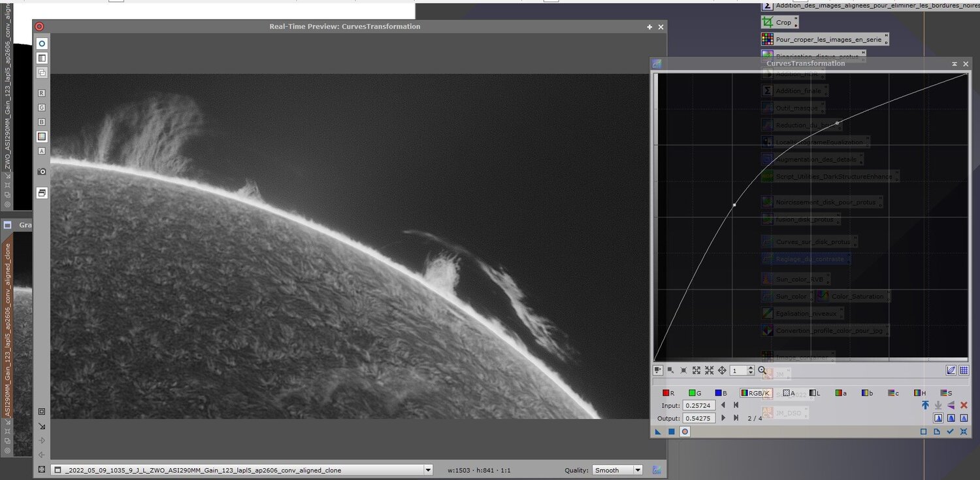Click the zoom magnifier icon below curve
The height and width of the screenshot is (480, 980).
(762, 370)
